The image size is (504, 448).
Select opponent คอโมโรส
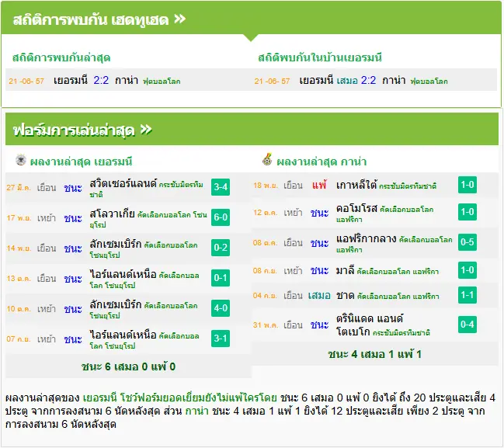[356, 209]
